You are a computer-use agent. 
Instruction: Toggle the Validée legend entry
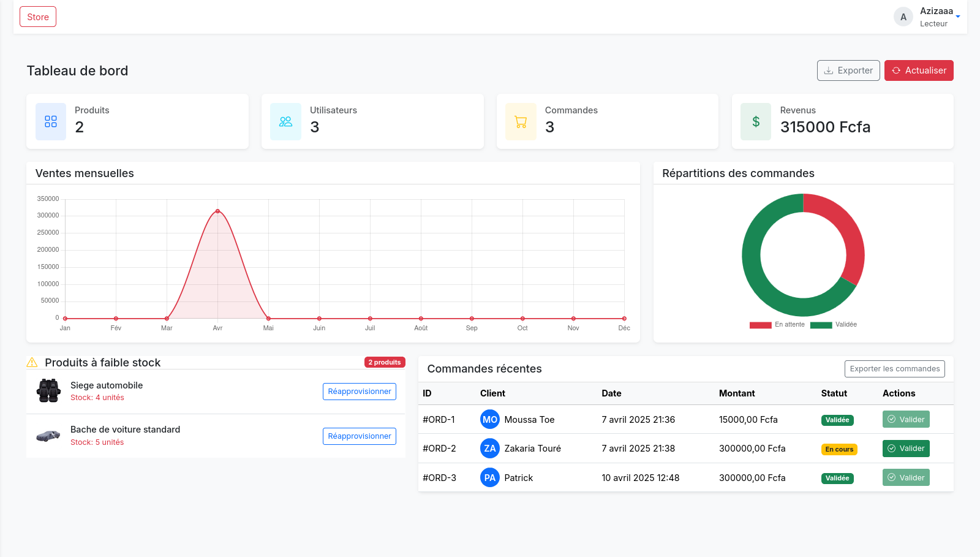pyautogui.click(x=834, y=325)
